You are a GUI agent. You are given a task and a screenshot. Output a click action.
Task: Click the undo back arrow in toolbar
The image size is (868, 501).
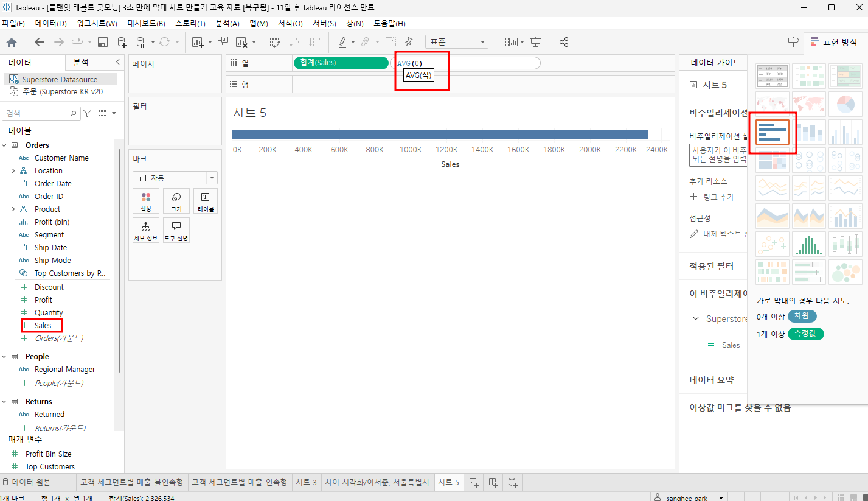tap(40, 42)
